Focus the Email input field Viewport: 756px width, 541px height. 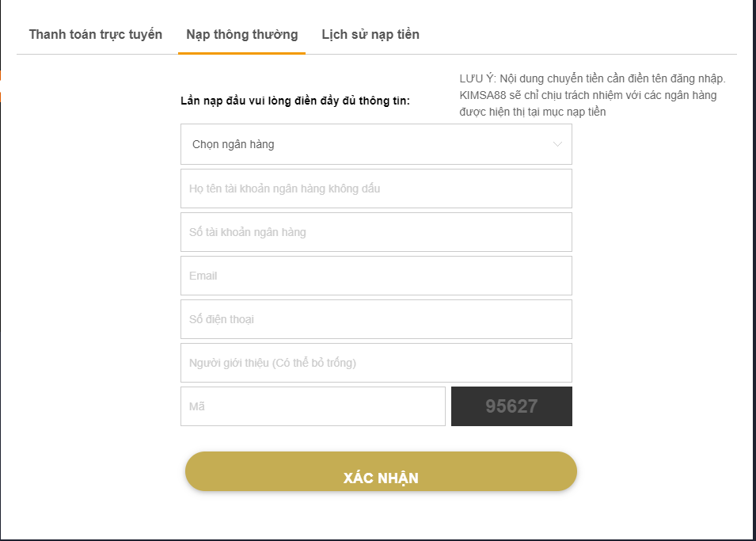pyautogui.click(x=376, y=276)
